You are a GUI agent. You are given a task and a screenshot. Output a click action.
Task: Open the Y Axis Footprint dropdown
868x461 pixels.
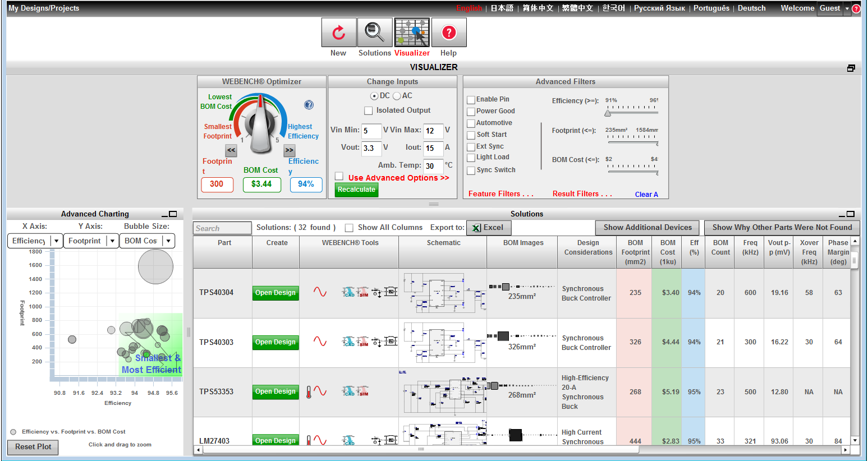click(91, 241)
